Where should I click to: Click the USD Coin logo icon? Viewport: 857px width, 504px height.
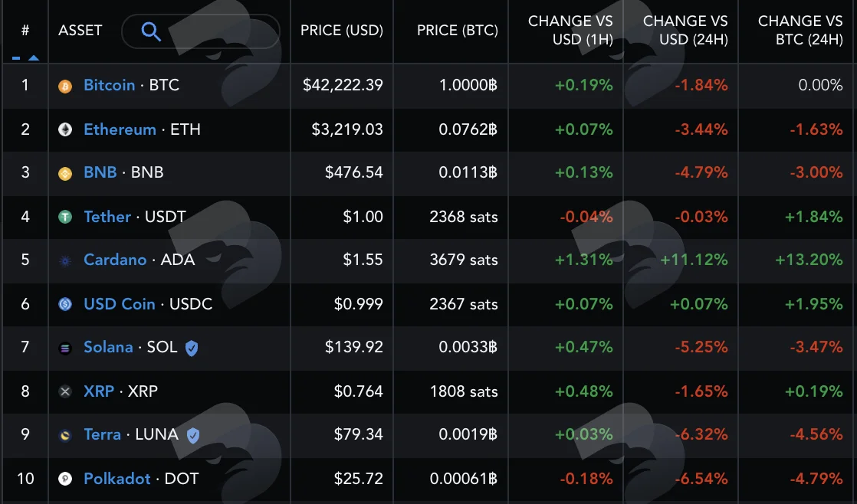click(x=65, y=304)
